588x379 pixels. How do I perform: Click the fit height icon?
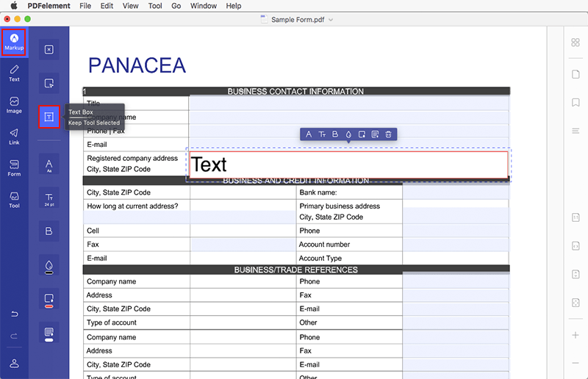click(x=576, y=274)
